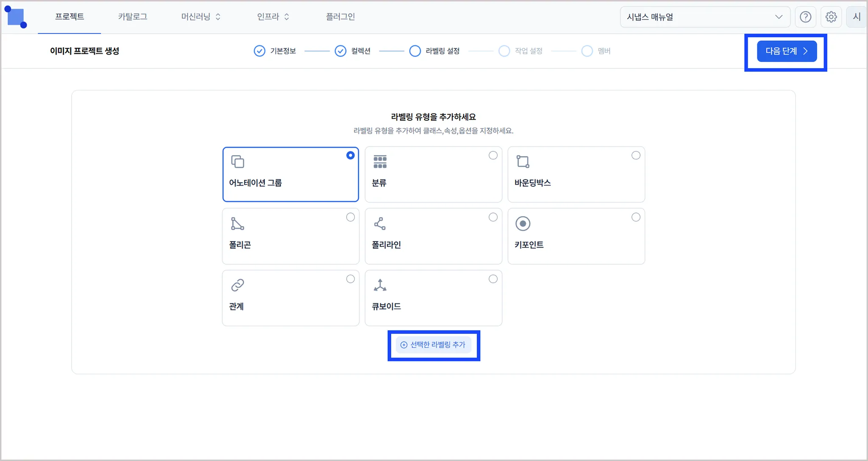Open settings with the gear icon

coord(831,17)
